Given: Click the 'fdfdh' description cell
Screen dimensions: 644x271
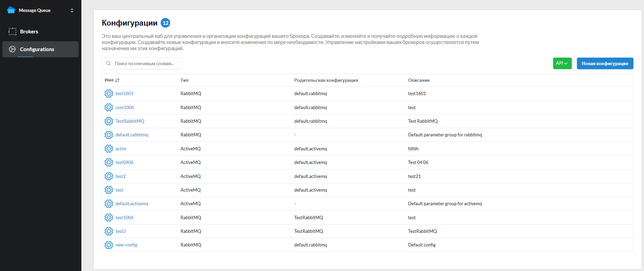Looking at the screenshot, I should 413,149.
